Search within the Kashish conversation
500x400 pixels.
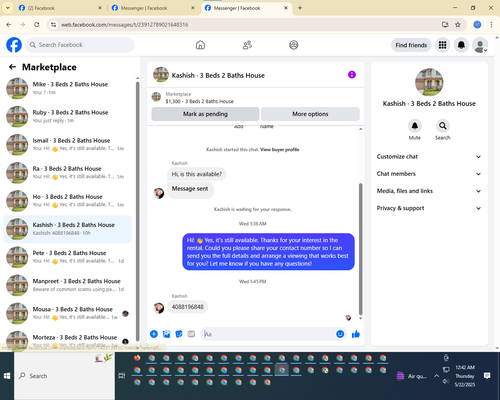coord(443,126)
